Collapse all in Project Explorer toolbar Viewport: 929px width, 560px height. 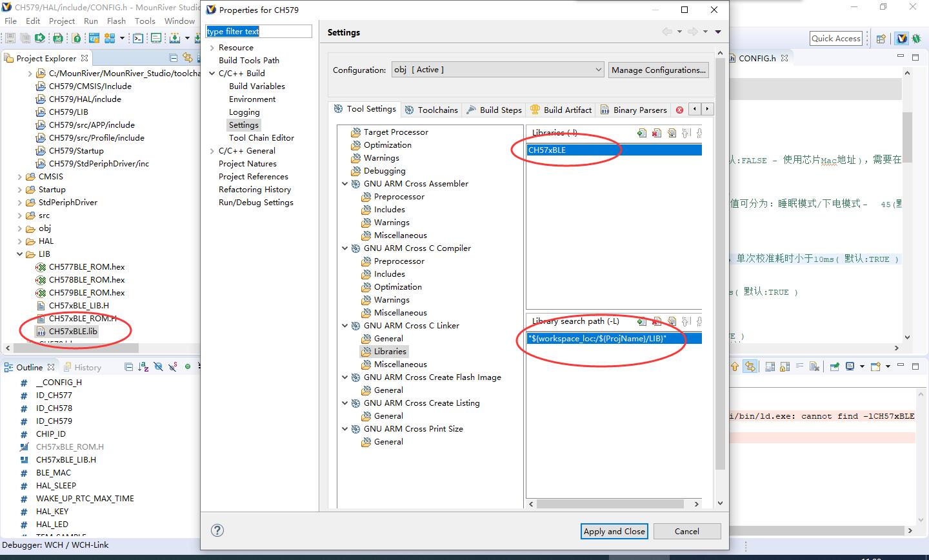point(173,58)
